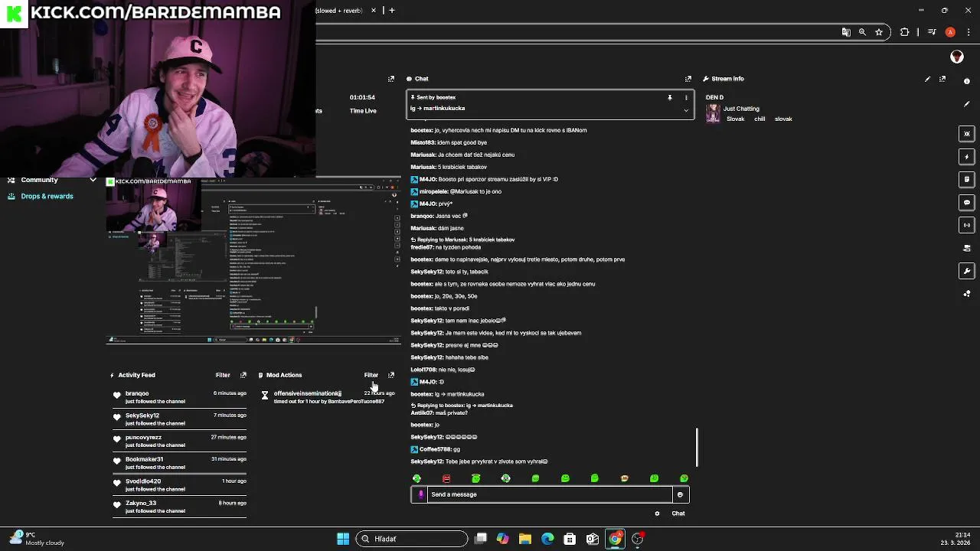Click Antik07 username in chat

[423, 413]
